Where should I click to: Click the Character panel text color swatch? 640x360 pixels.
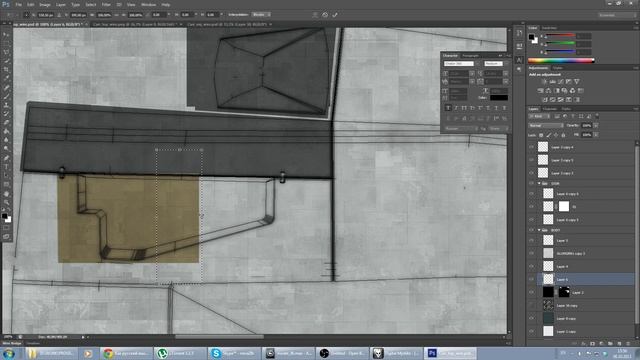(499, 98)
